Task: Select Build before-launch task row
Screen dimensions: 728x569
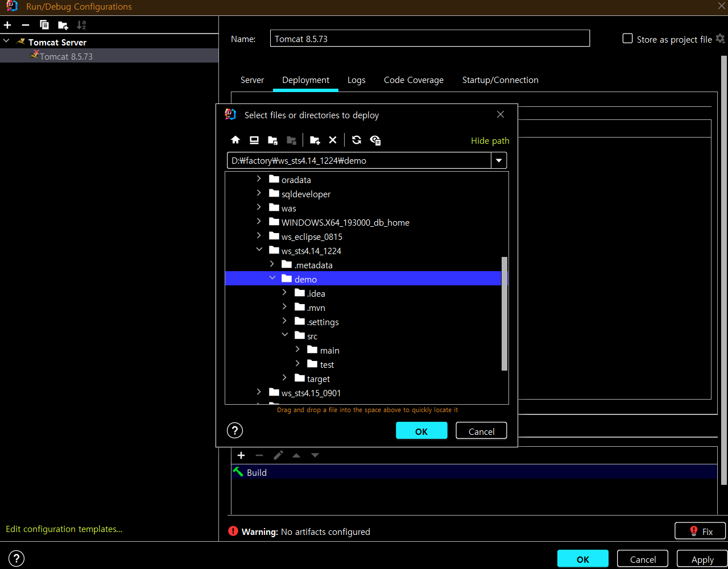Action: 474,472
